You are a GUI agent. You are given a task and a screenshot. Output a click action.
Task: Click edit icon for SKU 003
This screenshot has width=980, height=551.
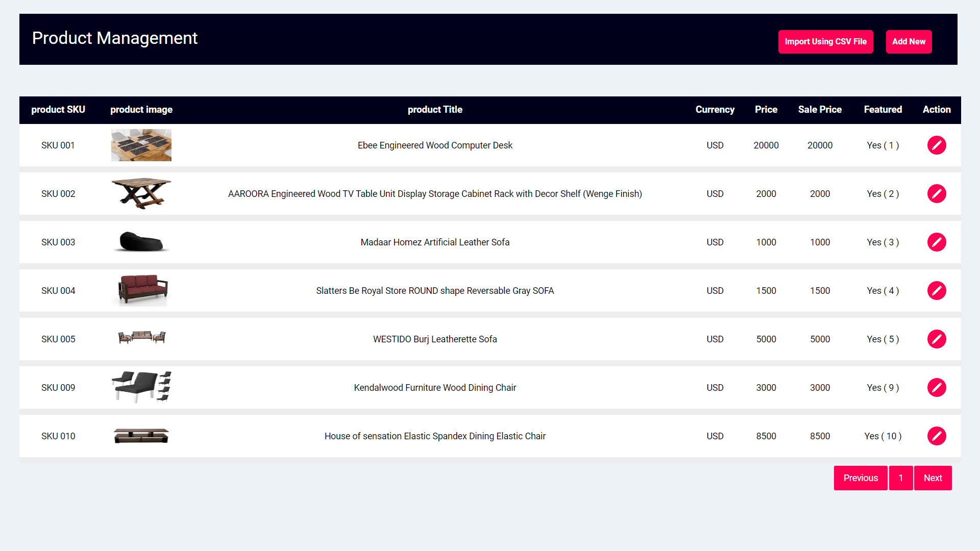(937, 242)
